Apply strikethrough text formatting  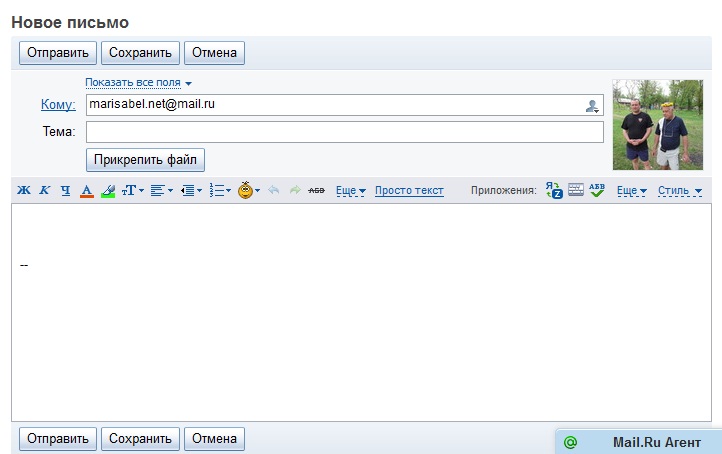click(317, 190)
